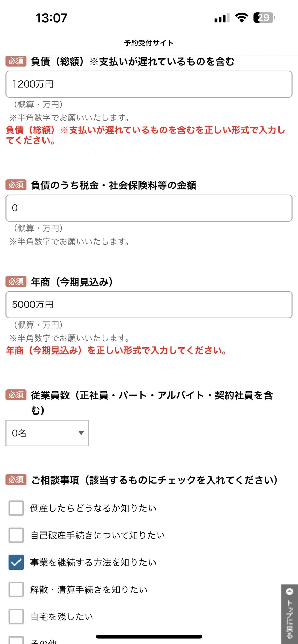298x644 pixels.
Task: Tap the Wi-Fi status icon
Action: (241, 18)
